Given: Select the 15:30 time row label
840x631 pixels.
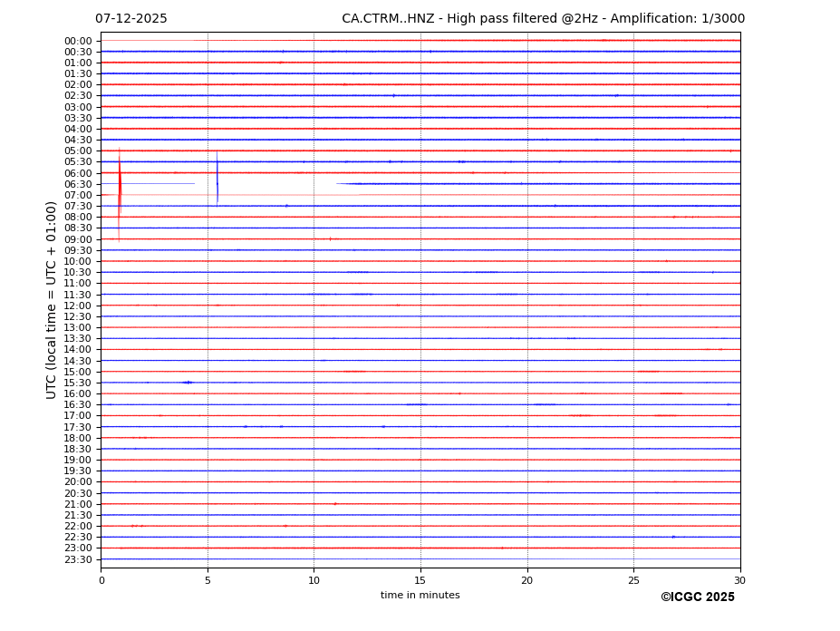Looking at the screenshot, I should click(x=78, y=383).
